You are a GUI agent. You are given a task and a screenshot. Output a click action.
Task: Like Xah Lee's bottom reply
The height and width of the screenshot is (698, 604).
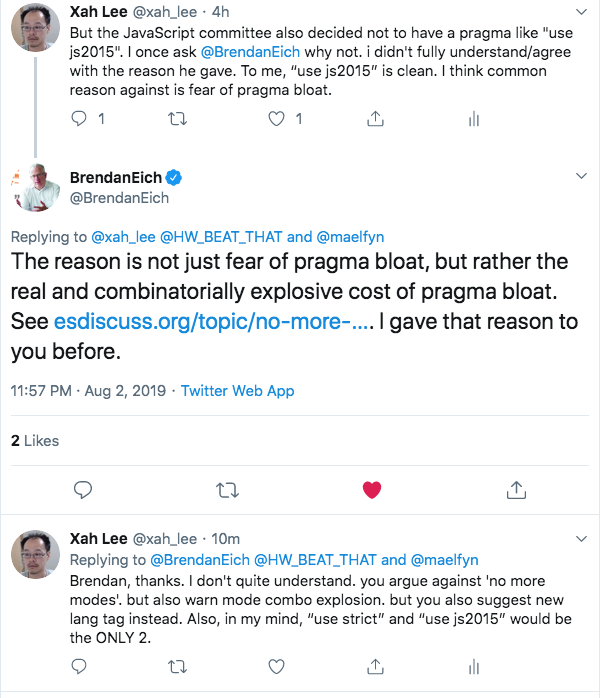click(x=279, y=664)
